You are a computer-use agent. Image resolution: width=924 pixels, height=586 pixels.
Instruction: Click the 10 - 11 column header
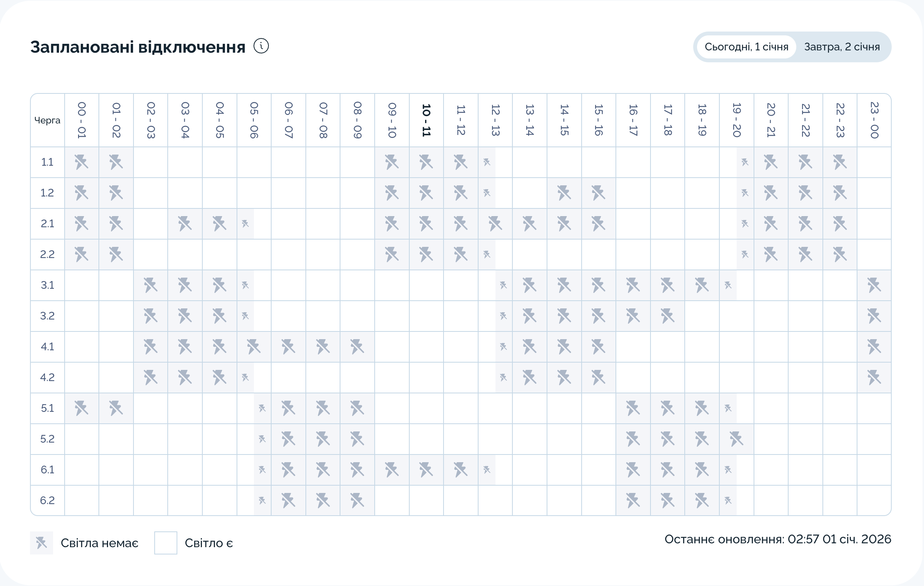426,120
